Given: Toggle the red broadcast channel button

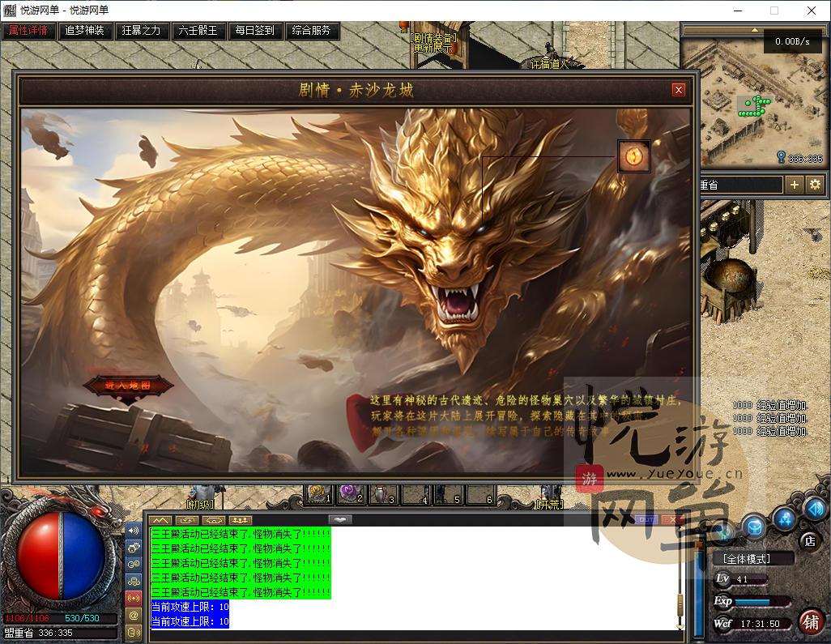Looking at the screenshot, I should 134,599.
